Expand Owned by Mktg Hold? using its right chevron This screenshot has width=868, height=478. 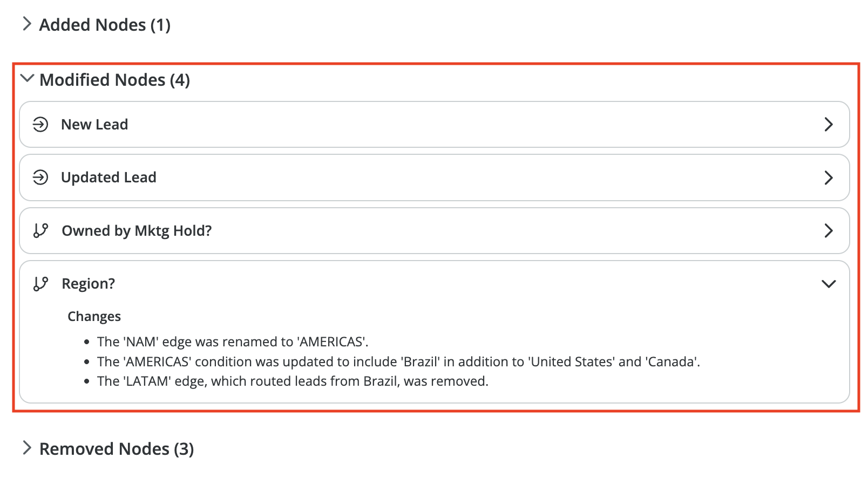829,231
